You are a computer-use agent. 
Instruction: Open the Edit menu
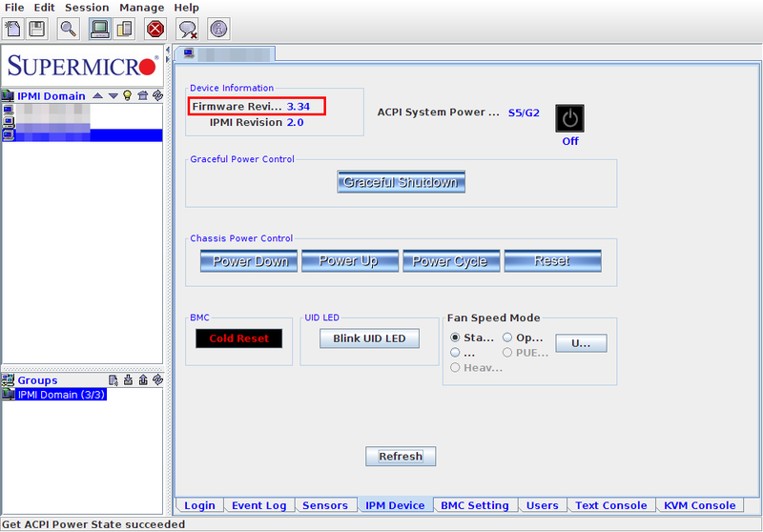(44, 8)
